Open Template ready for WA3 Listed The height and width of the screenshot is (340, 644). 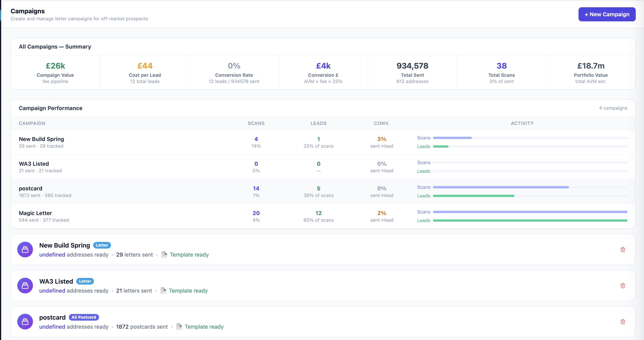point(188,291)
